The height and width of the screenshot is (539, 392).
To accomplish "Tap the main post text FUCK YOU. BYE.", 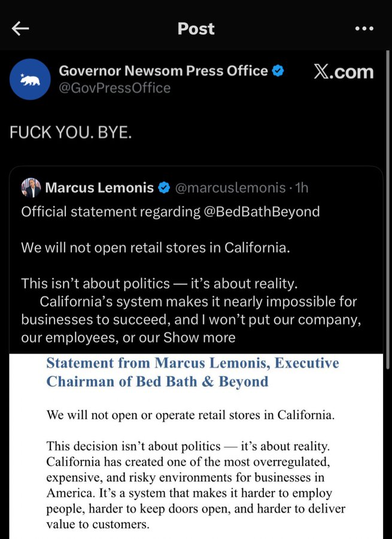I will point(71,132).
